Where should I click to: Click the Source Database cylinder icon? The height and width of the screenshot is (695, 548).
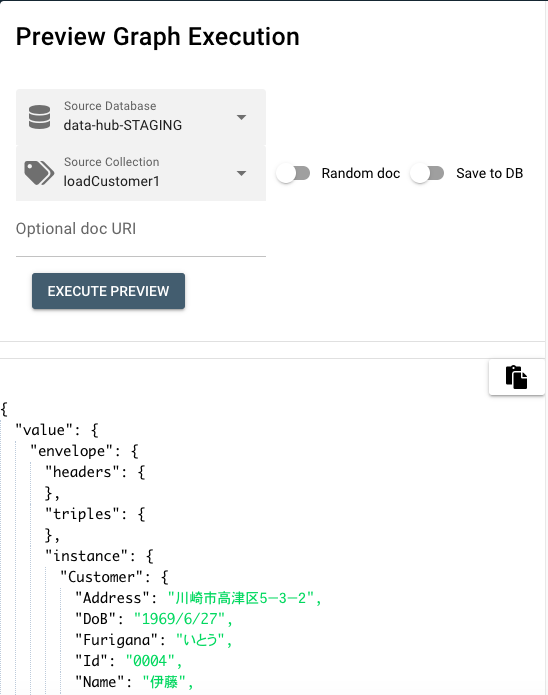tap(39, 117)
